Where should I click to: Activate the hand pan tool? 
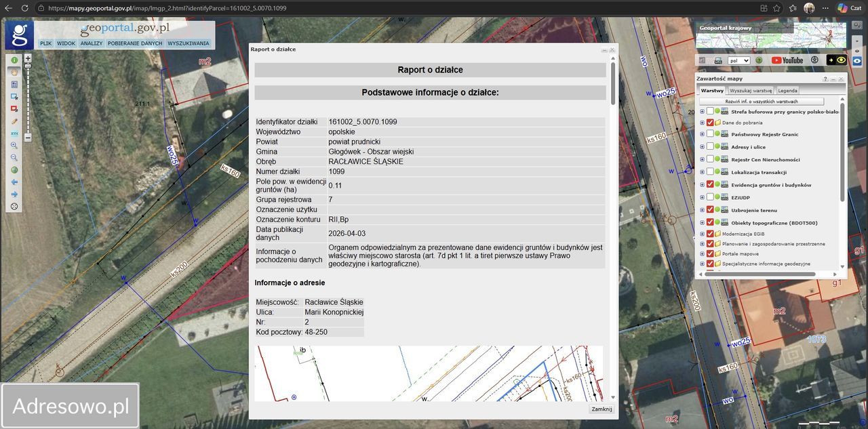[14, 72]
